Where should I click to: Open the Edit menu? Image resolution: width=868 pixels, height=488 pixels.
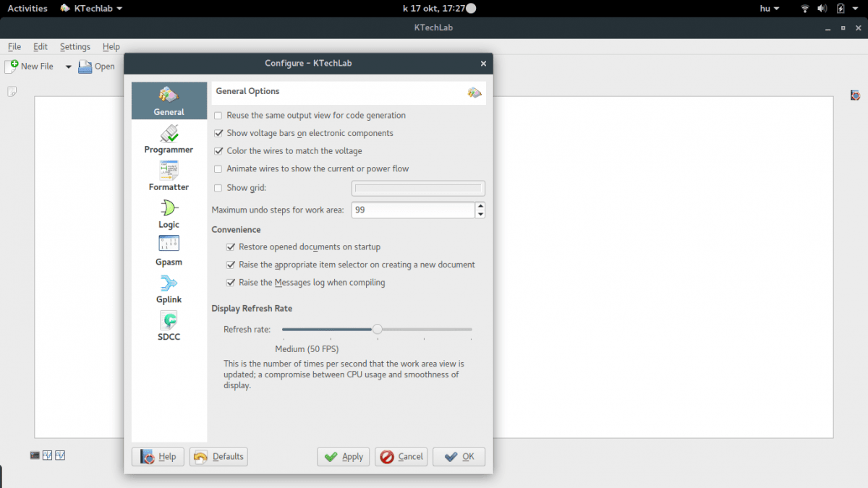coord(41,46)
